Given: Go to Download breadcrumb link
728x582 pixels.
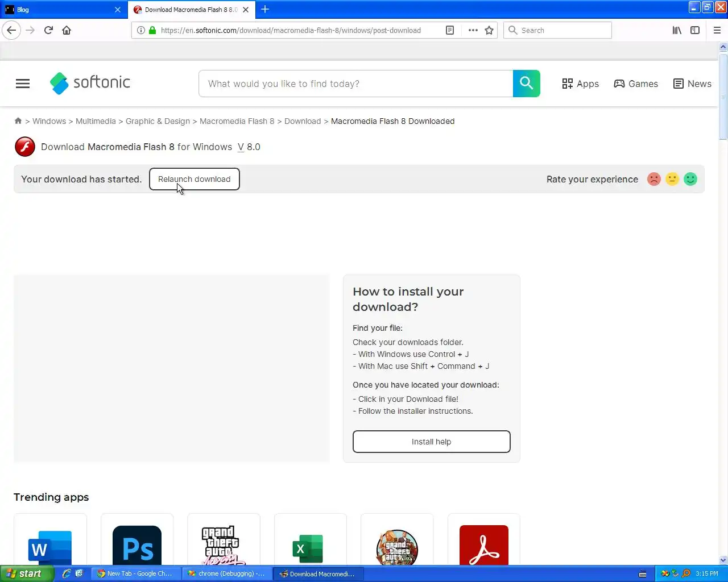Looking at the screenshot, I should click(303, 121).
